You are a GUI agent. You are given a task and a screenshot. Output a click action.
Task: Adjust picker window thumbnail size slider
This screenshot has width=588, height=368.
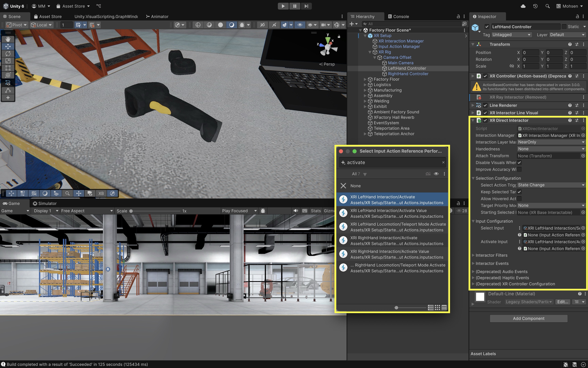[411, 308]
